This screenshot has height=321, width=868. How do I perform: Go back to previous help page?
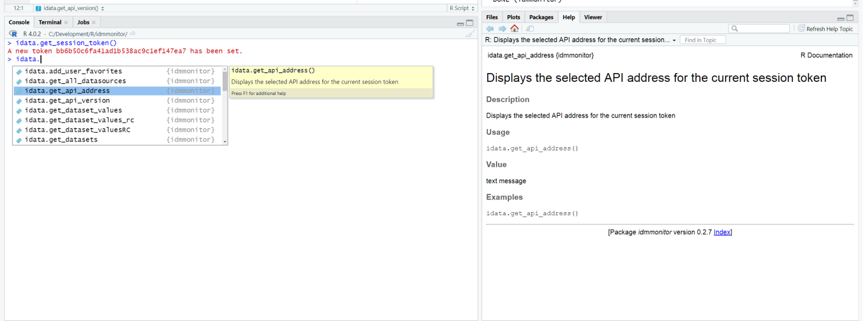[490, 29]
